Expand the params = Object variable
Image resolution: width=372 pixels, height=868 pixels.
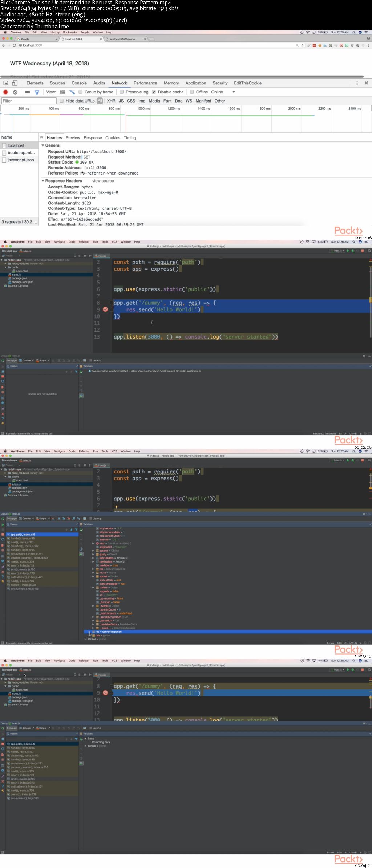click(93, 551)
